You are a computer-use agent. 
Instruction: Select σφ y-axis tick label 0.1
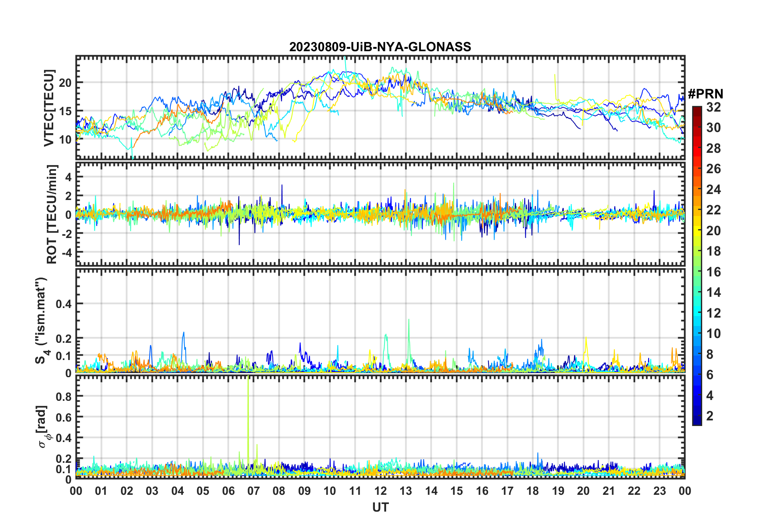pos(64,469)
